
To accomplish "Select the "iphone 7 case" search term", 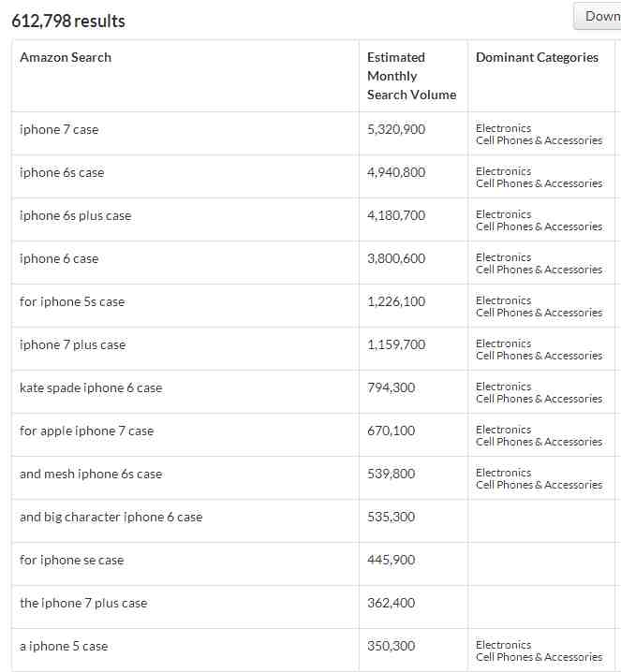I will (x=59, y=129).
